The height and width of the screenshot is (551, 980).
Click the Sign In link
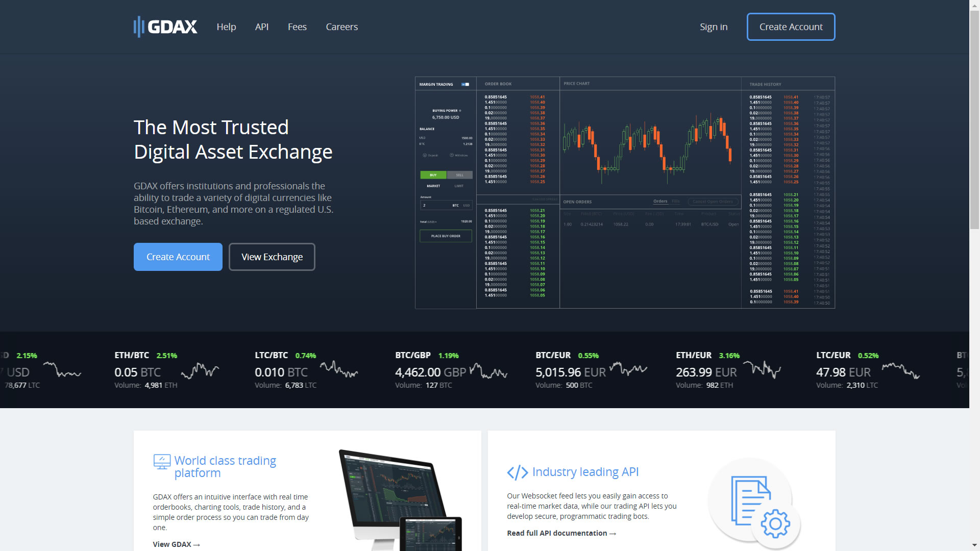pyautogui.click(x=714, y=27)
